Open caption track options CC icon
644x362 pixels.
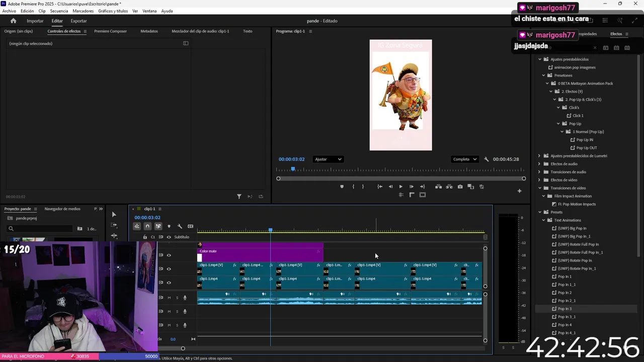pyautogui.click(x=190, y=226)
